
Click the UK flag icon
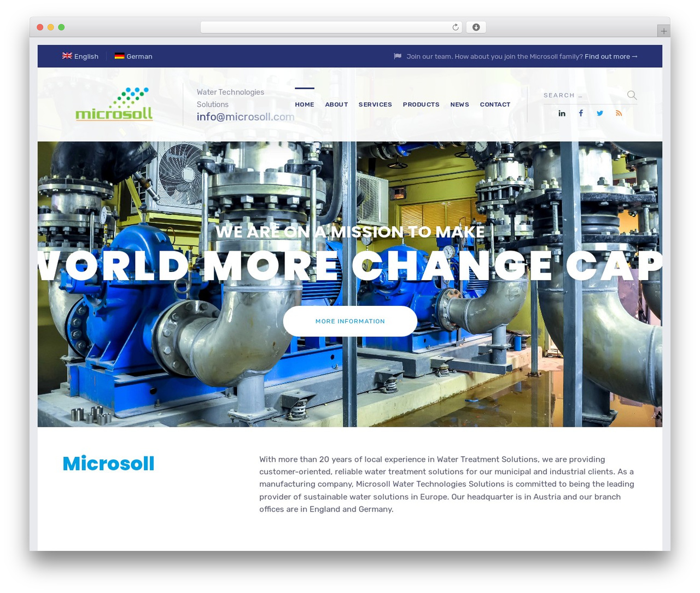point(67,56)
